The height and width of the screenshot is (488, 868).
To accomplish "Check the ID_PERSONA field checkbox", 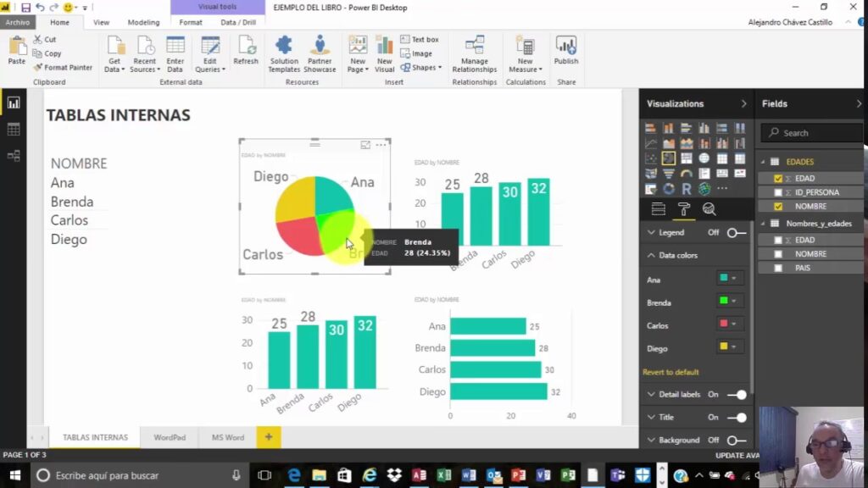I will pos(778,192).
